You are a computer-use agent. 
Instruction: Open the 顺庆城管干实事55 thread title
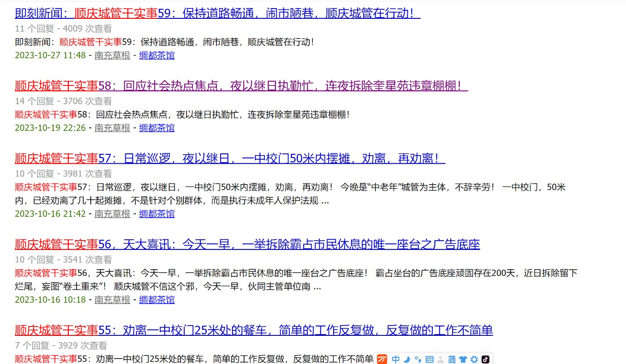254,330
